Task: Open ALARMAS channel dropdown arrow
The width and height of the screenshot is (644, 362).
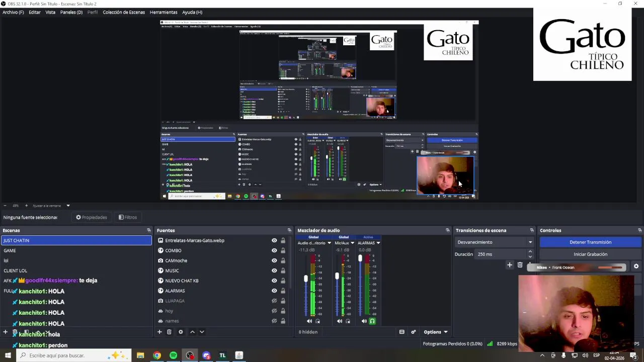Action: tap(378, 243)
